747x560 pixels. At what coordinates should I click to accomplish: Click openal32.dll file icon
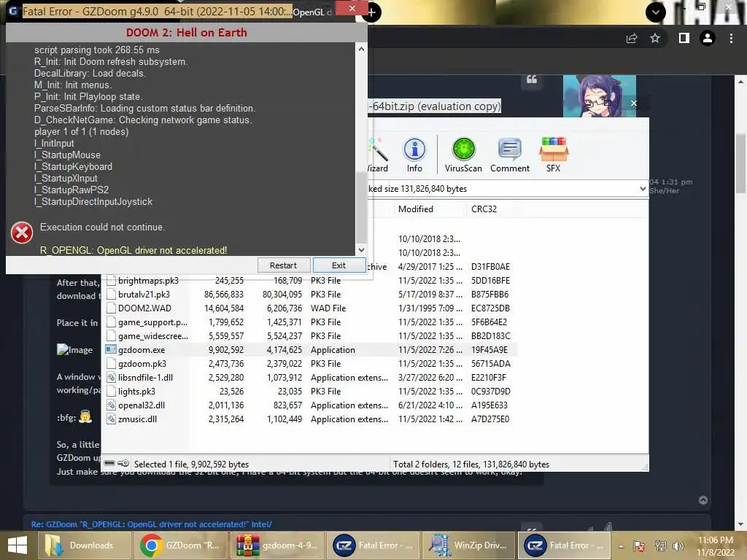[111, 405]
